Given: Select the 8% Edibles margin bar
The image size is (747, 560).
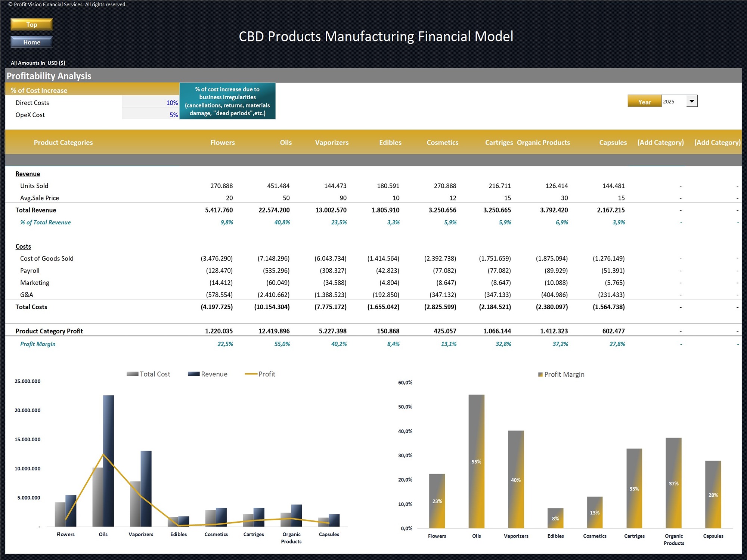Looking at the screenshot, I should 555,518.
